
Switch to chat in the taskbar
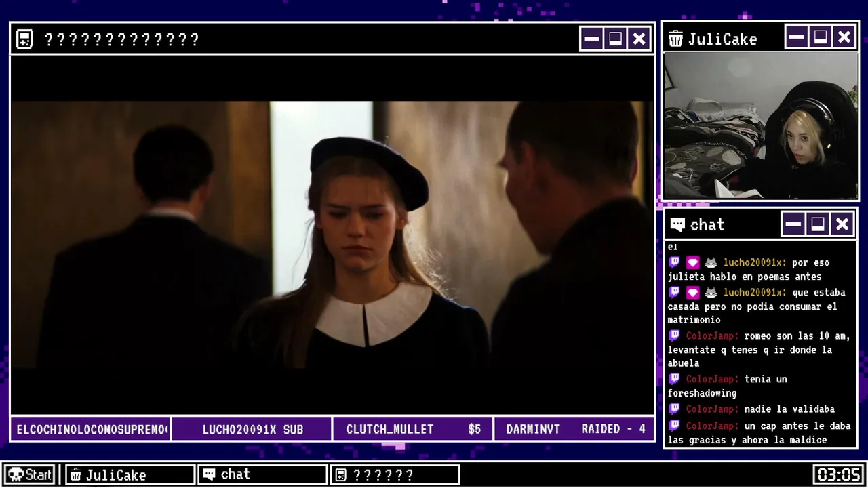[x=262, y=474]
